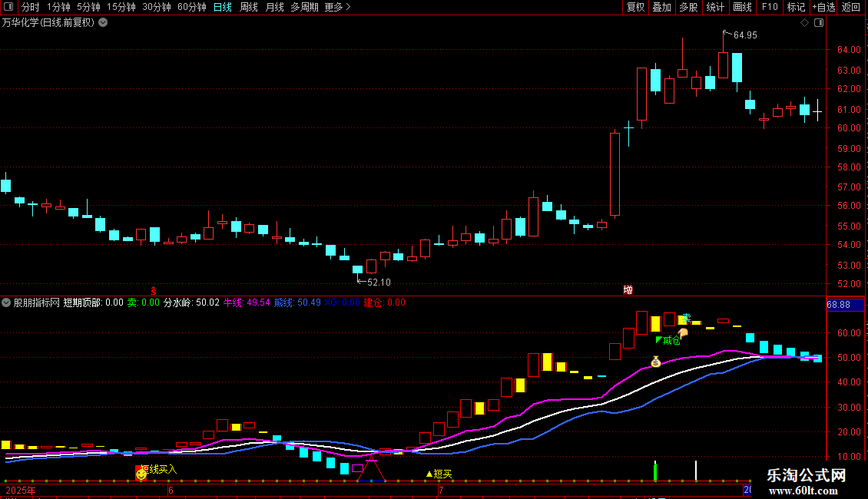Expand the 更多 periods menu

(x=338, y=7)
